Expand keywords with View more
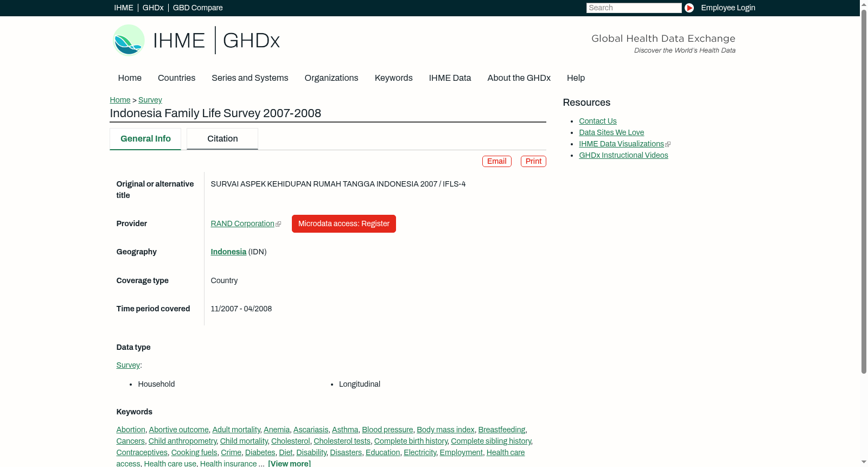Screen dimensions: 868x467 pos(289,463)
